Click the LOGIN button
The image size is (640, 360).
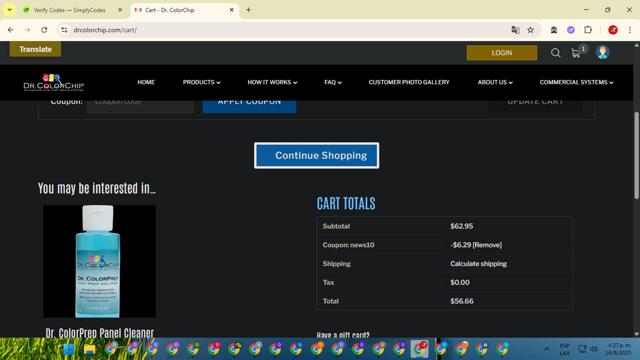click(x=502, y=53)
